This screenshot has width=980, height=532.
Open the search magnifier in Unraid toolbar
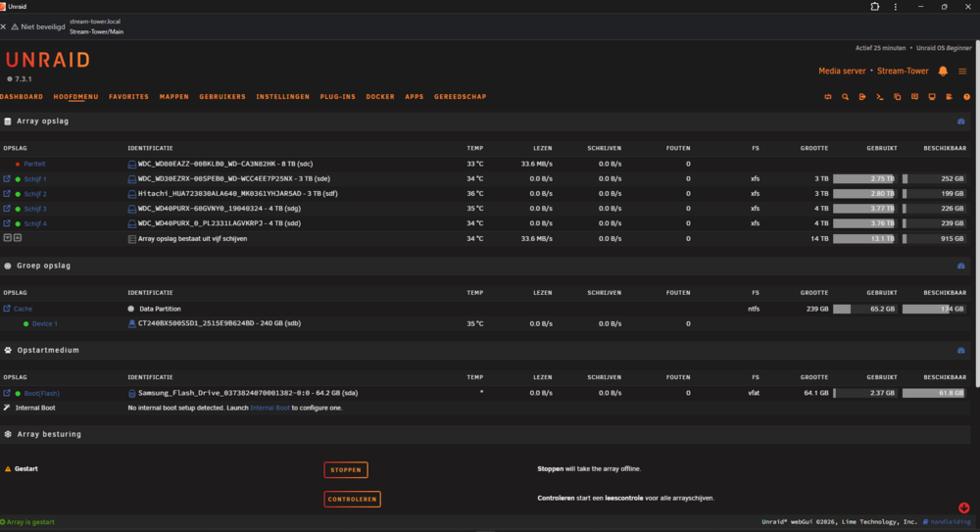pos(845,97)
